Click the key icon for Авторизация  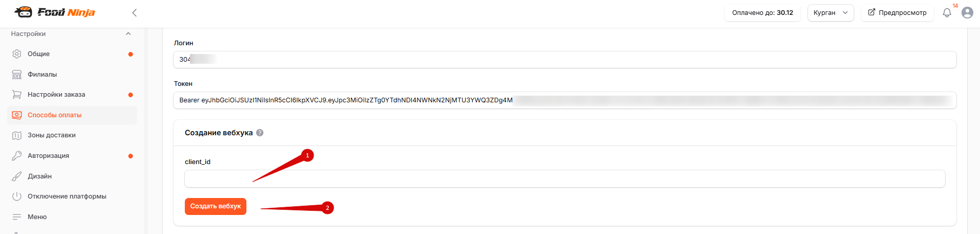(17, 156)
